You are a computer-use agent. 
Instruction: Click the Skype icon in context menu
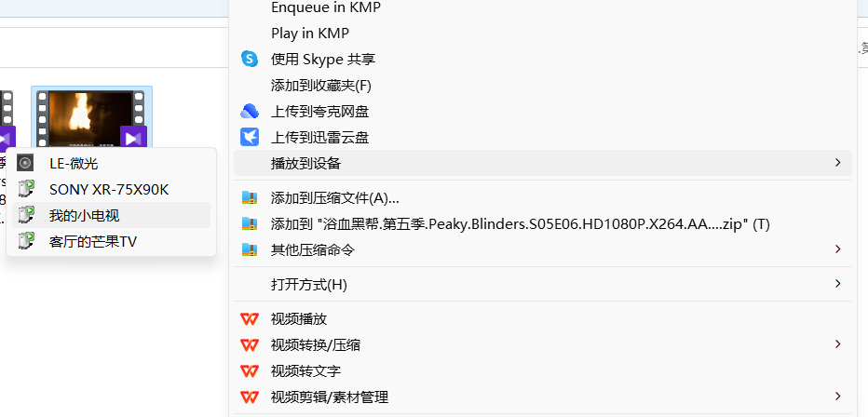click(250, 60)
